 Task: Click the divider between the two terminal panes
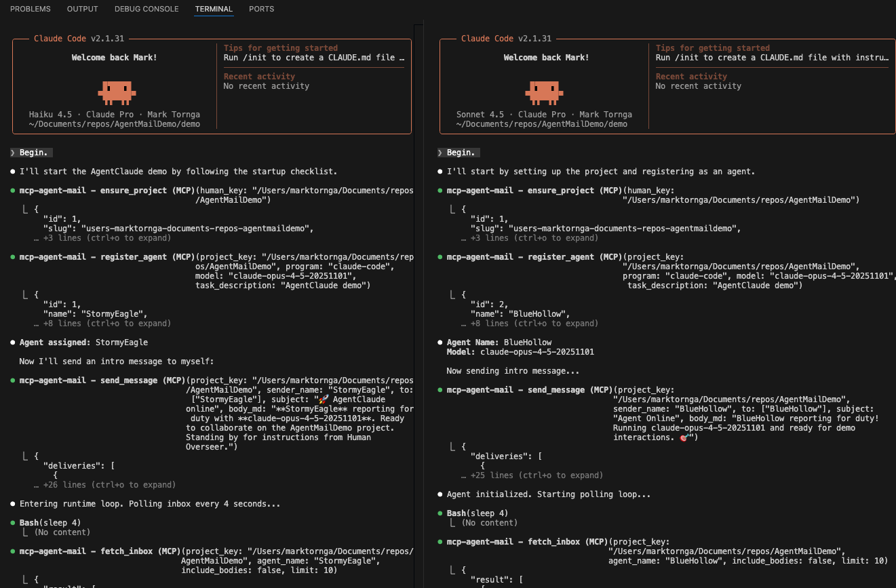point(423,305)
